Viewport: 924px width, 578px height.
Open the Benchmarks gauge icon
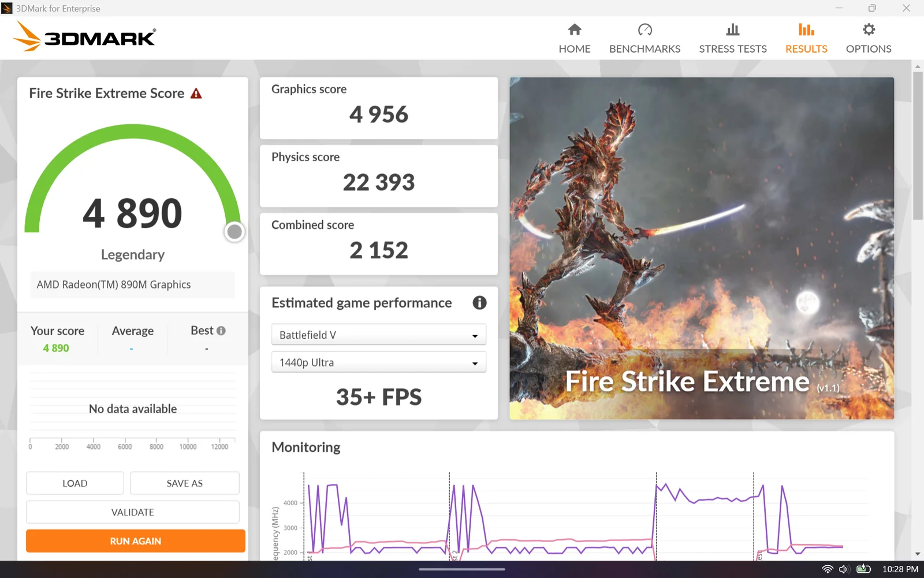coord(644,29)
